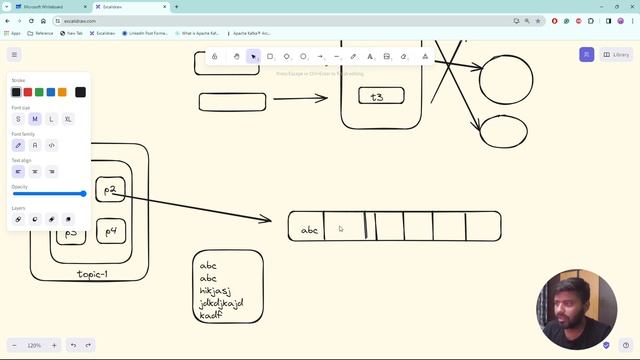Image resolution: width=640 pixels, height=360 pixels.
Task: Click the Opacity slider track
Action: (49, 194)
